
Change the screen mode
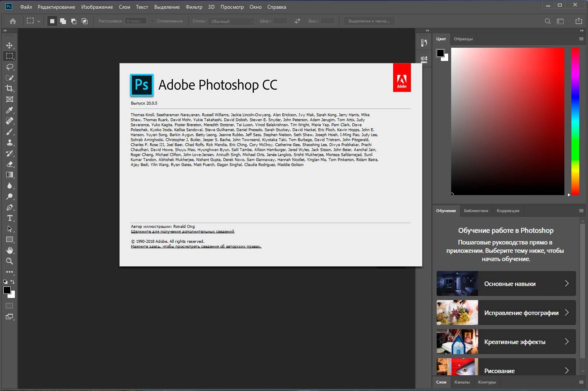coord(10,317)
